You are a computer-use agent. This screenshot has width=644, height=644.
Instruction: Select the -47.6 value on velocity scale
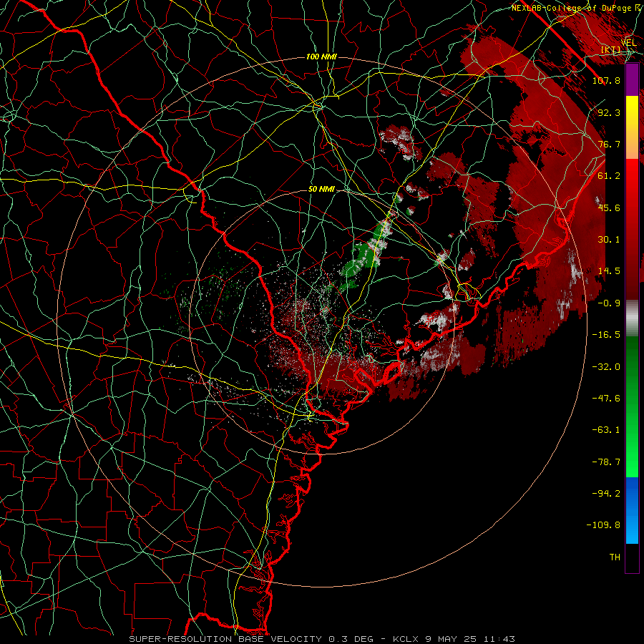point(606,399)
